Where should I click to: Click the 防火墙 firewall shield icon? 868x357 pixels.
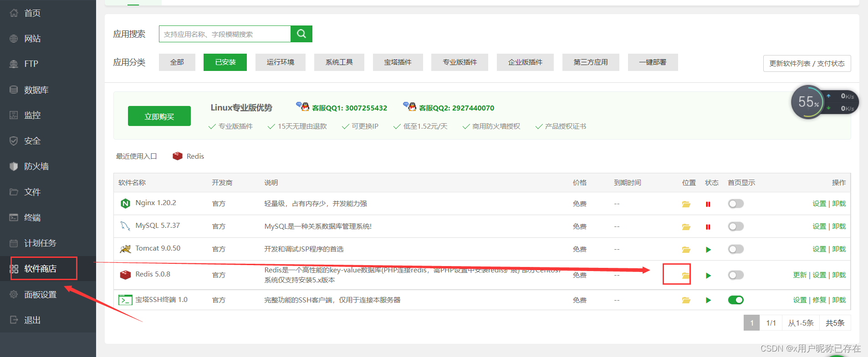pos(14,166)
